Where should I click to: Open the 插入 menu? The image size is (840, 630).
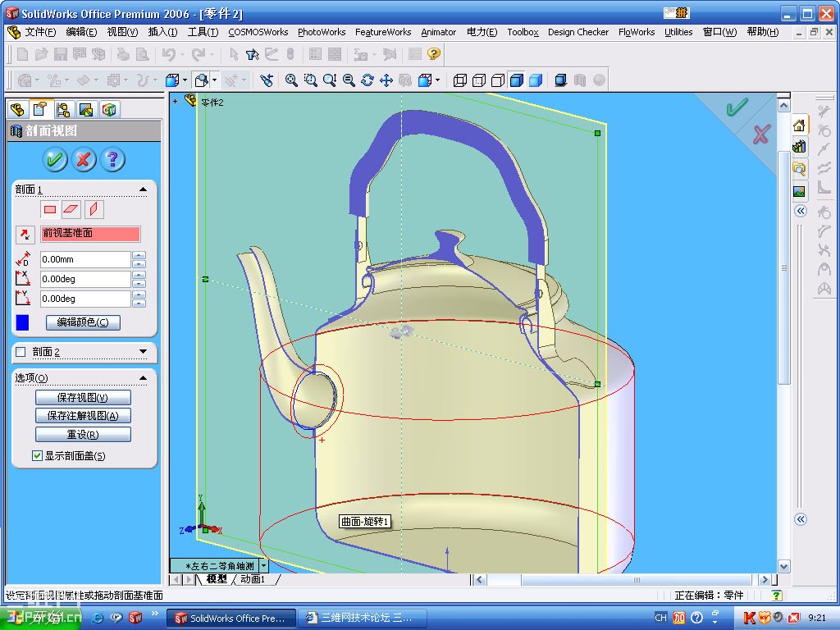162,32
